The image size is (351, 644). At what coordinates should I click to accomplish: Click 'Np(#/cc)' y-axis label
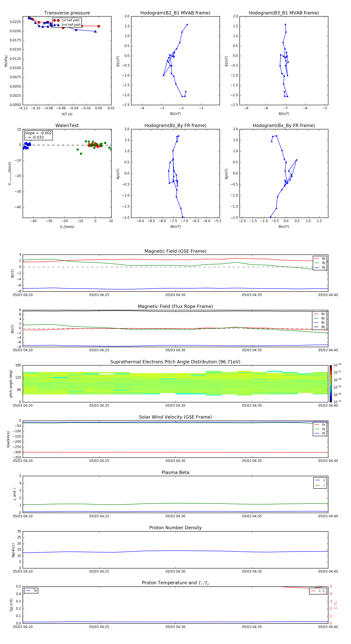13,550
